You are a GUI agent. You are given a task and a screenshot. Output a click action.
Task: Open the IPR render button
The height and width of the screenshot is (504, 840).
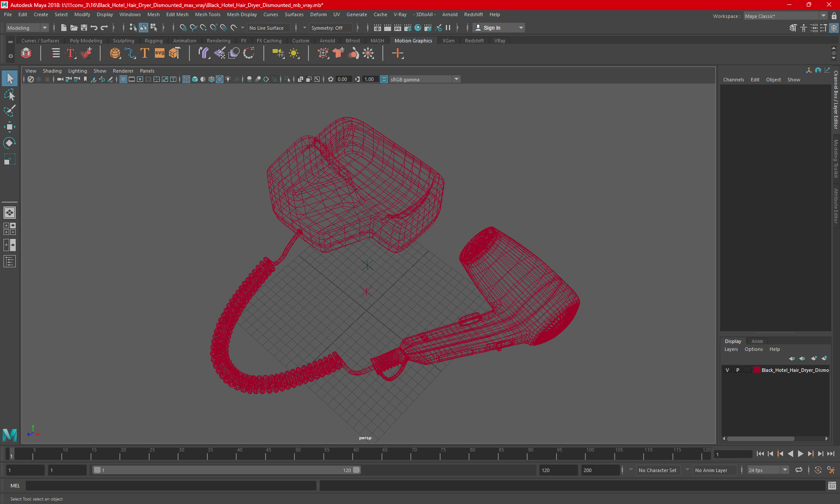pyautogui.click(x=398, y=28)
